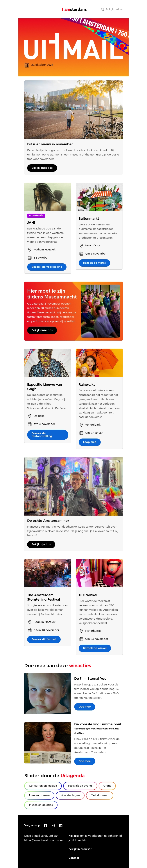Open the Instagram icon link

tap(53, 825)
